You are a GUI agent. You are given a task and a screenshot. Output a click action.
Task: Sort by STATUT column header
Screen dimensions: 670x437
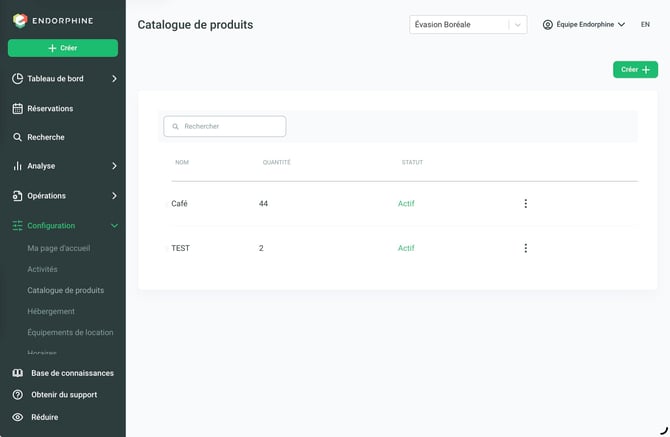[412, 162]
